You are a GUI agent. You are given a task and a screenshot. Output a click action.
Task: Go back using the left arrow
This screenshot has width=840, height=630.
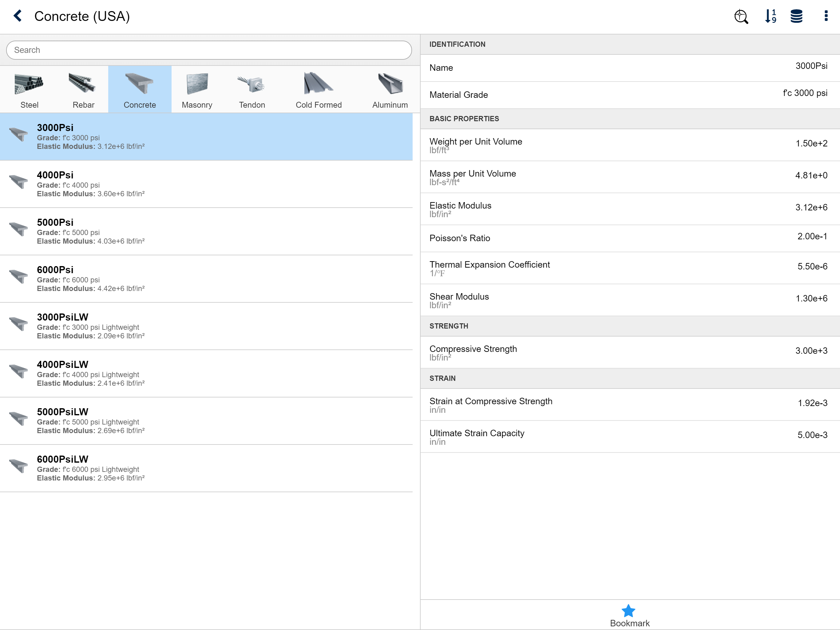(x=18, y=16)
